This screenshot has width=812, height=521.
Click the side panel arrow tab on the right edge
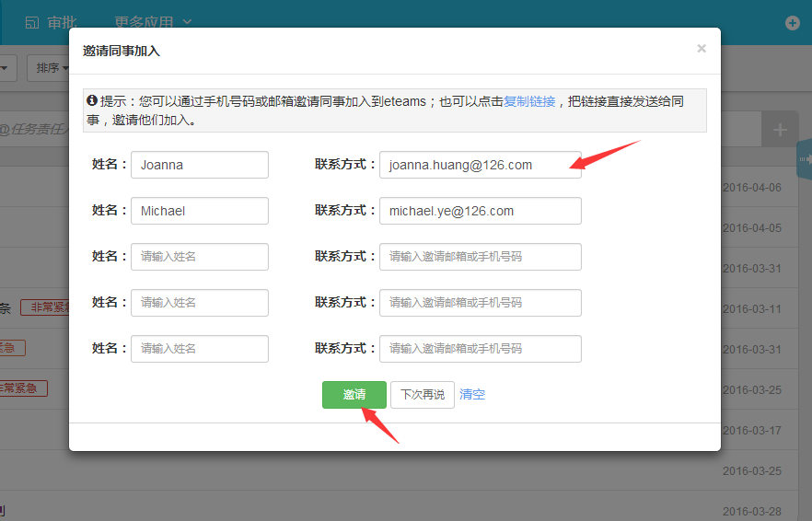[805, 159]
